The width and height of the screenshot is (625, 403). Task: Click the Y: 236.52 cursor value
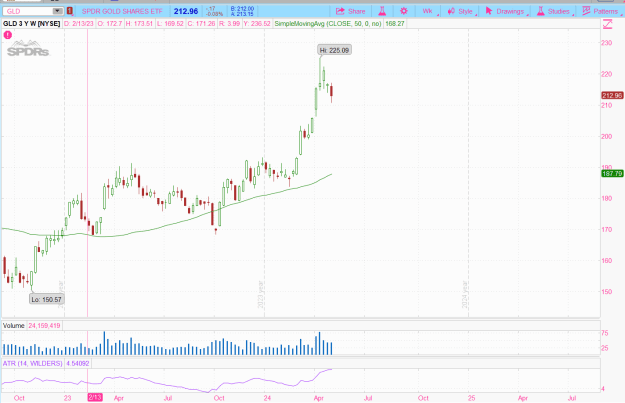[x=257, y=24]
